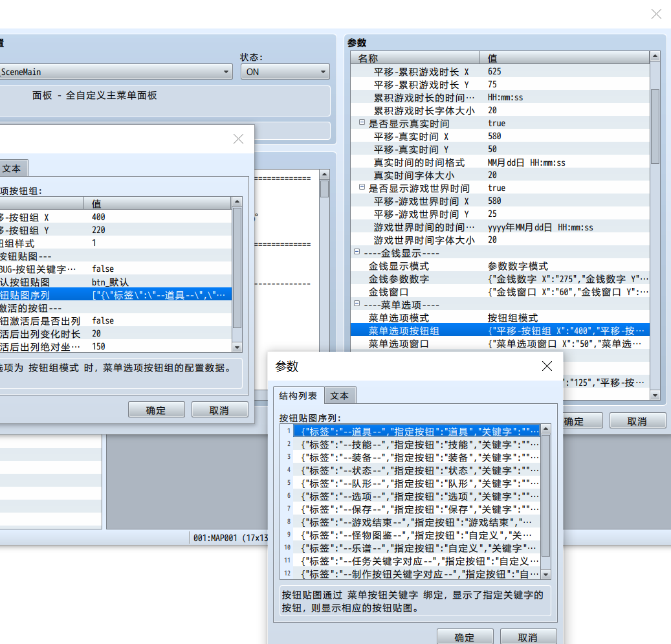Screen dimensions: 671x644
Task: Select row 8 --游戏结束-- button entry
Action: click(416, 522)
